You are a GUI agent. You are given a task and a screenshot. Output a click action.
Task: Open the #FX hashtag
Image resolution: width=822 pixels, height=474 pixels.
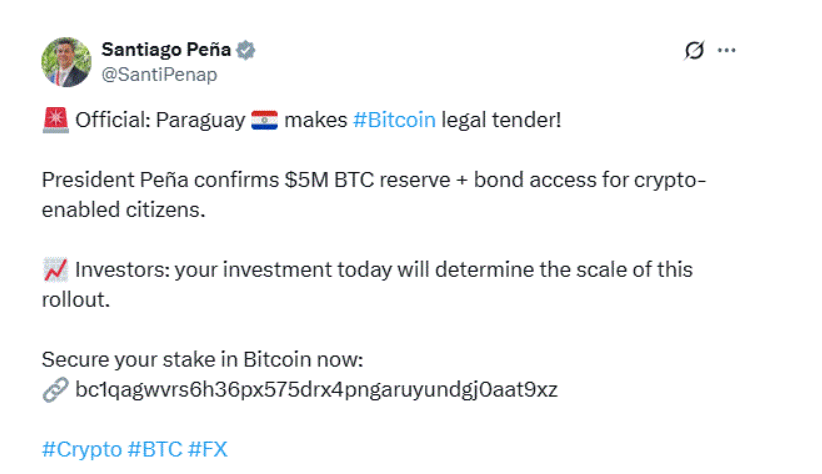(x=207, y=449)
